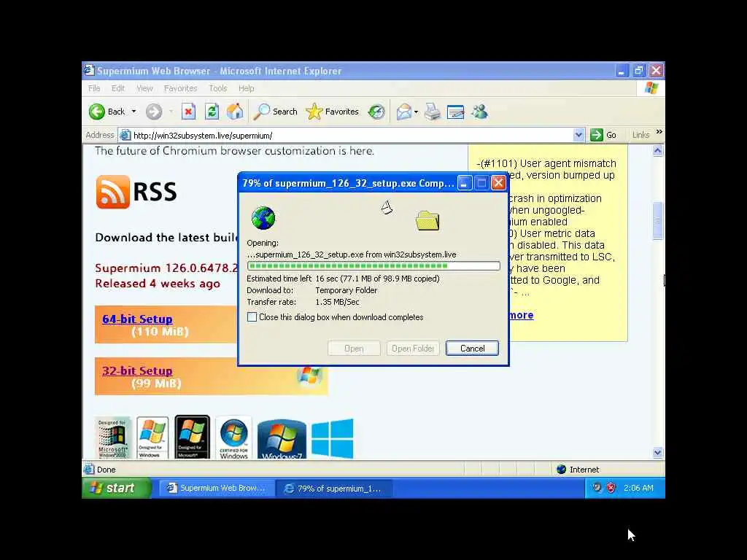The width and height of the screenshot is (747, 560).
Task: Open the Back button history dropdown arrow
Action: (134, 112)
